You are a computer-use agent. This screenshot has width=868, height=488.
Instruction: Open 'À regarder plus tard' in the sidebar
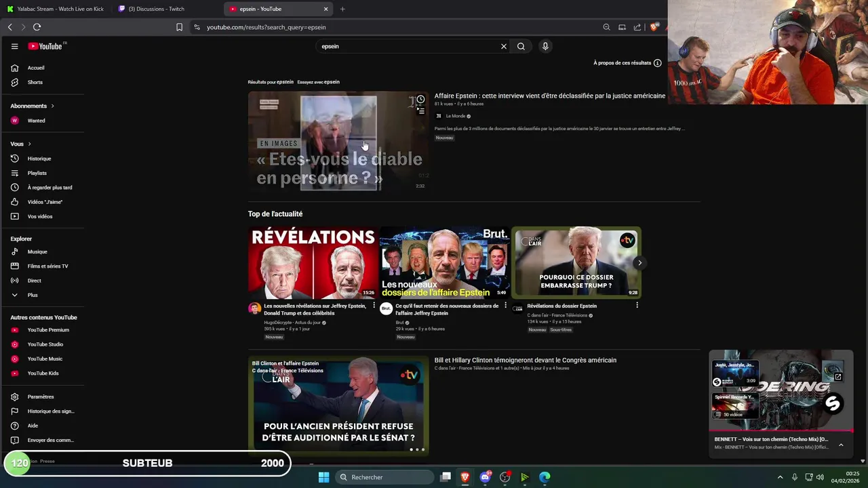click(42, 187)
